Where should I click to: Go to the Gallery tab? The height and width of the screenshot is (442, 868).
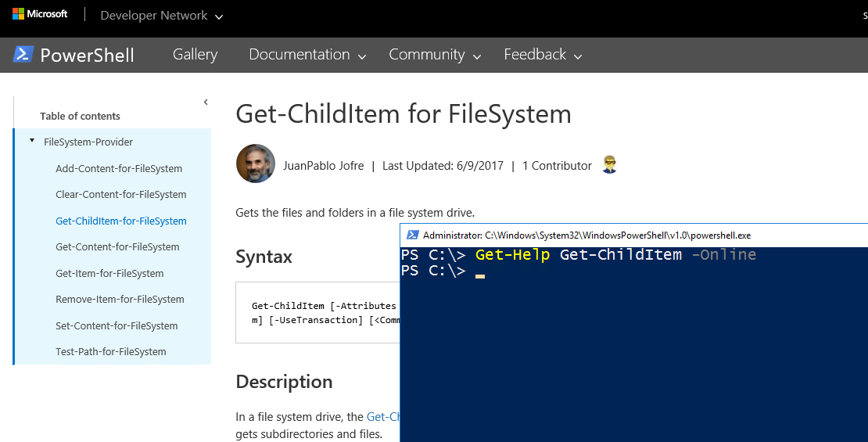click(x=195, y=55)
